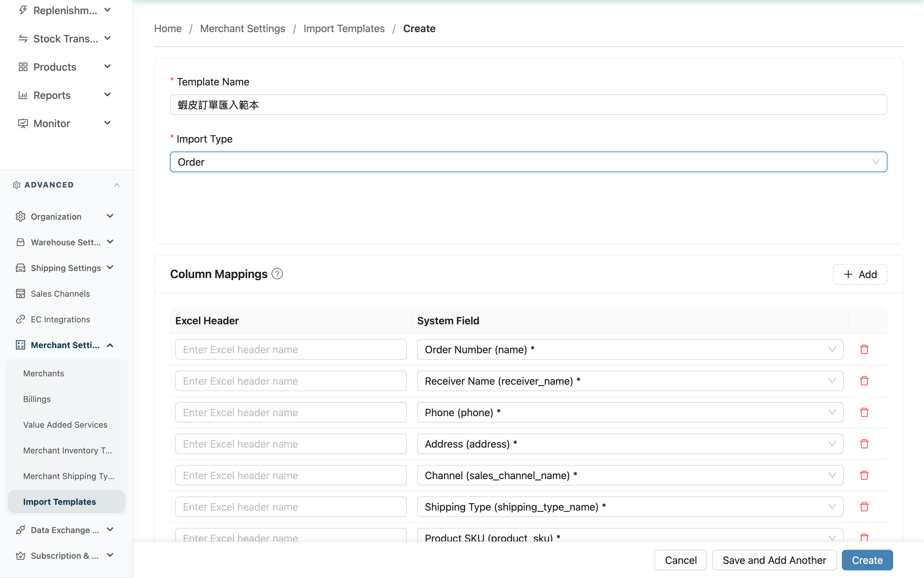
Task: Click Excel header field for Order Number
Action: point(291,349)
